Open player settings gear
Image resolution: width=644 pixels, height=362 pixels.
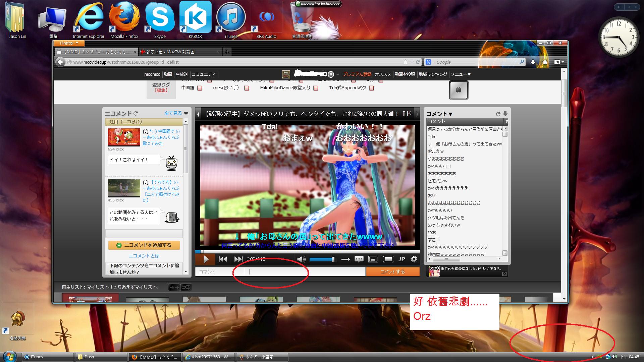tap(414, 259)
